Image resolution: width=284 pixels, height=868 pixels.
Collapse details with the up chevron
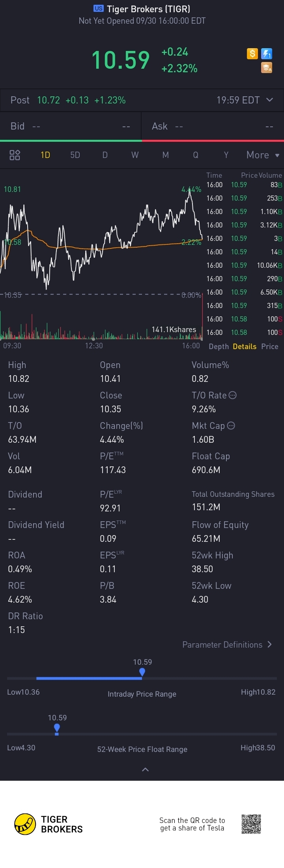145,769
